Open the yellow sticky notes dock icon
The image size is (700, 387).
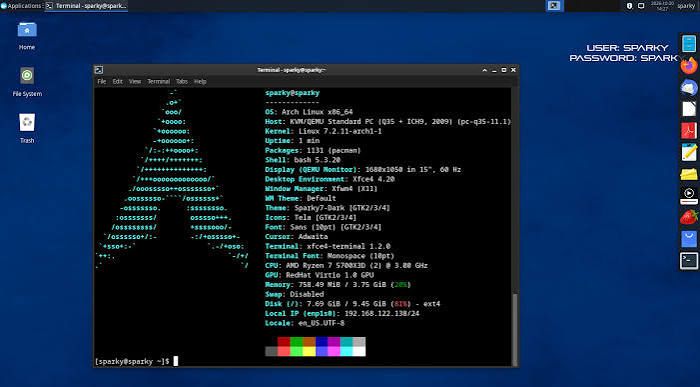[x=689, y=174]
